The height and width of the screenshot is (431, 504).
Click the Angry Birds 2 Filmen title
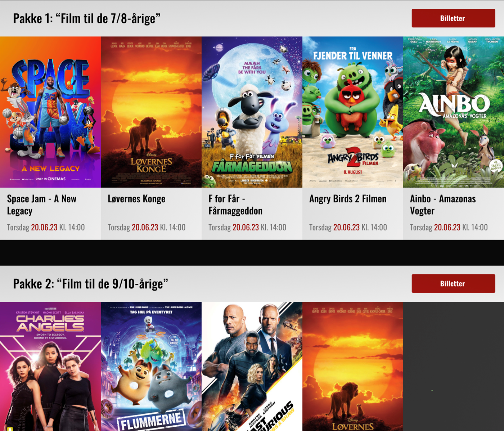pyautogui.click(x=348, y=199)
